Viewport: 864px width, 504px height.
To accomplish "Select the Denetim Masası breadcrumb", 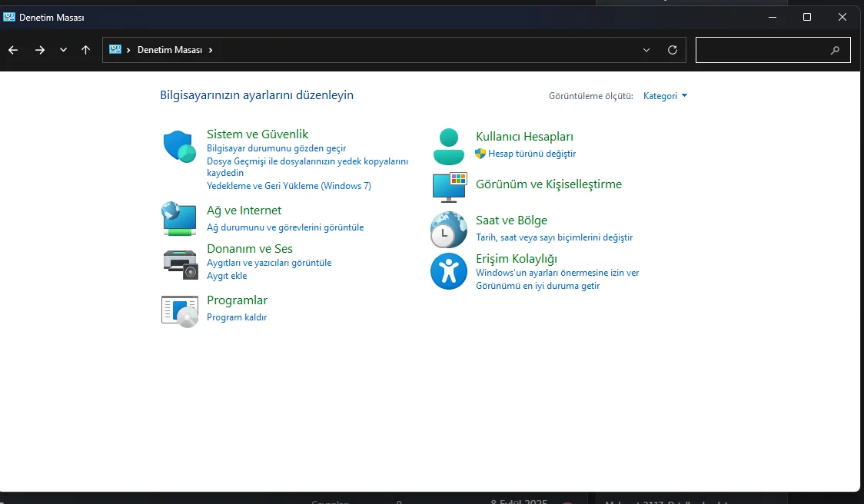I will tap(170, 50).
